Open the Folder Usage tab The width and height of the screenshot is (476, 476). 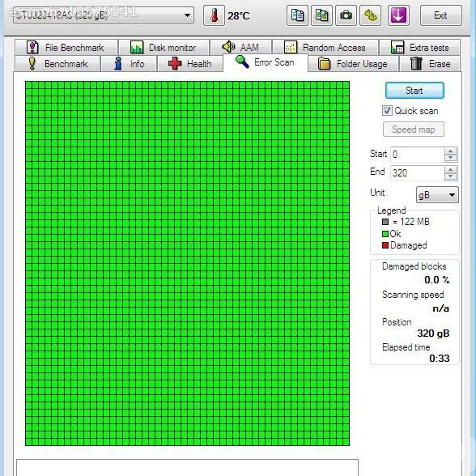point(353,64)
